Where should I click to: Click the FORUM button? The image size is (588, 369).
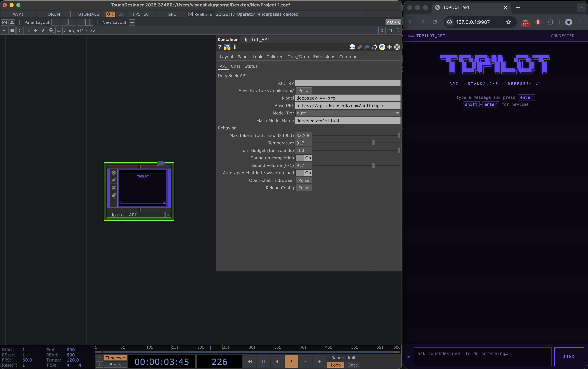53,14
